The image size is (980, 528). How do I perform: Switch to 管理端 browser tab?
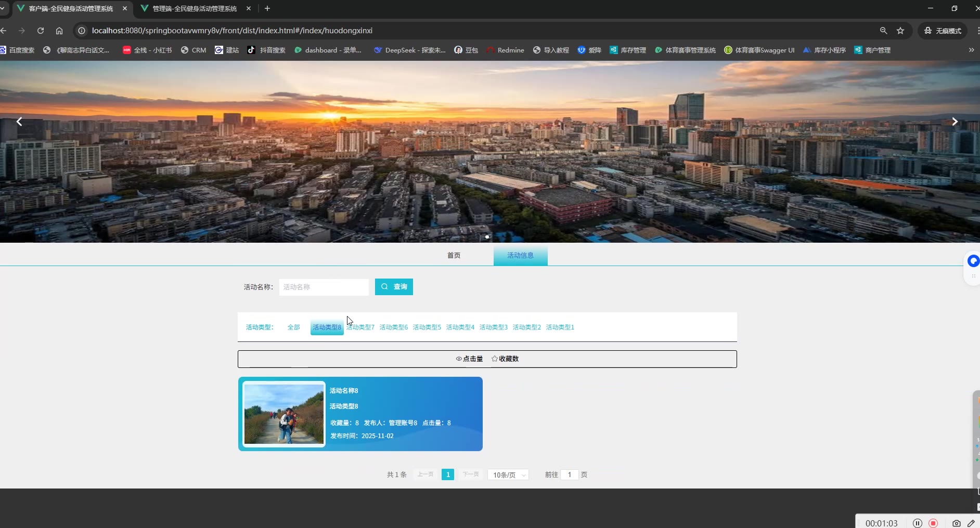click(x=195, y=9)
